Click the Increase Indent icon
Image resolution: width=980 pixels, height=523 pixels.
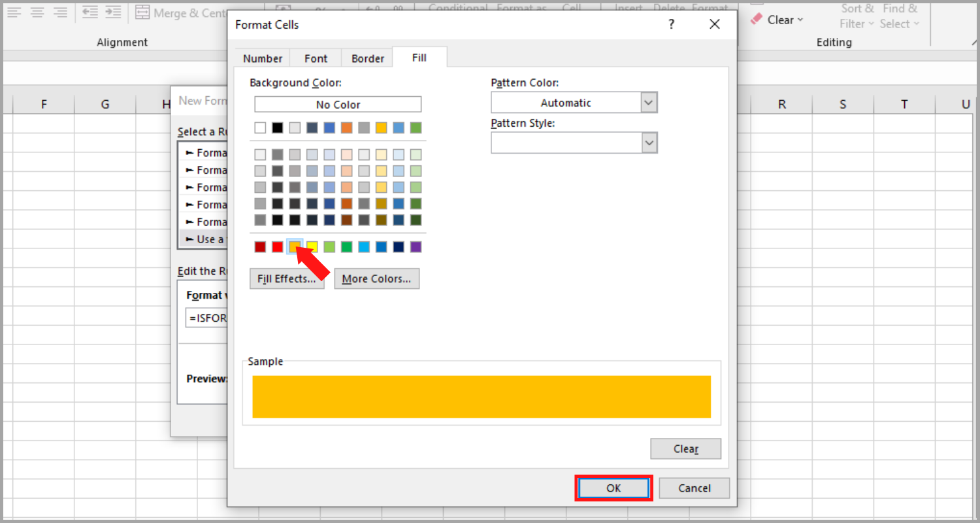[112, 11]
